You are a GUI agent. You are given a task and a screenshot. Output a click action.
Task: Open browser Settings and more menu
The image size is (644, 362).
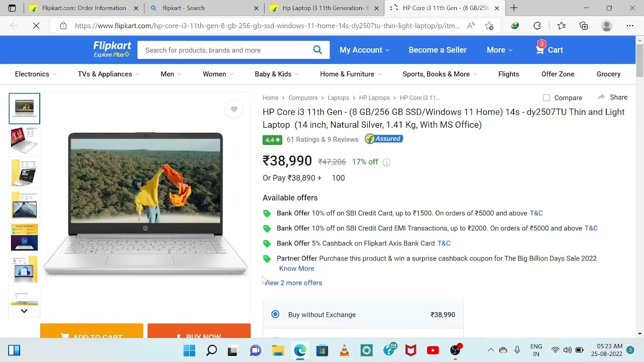coord(630,26)
